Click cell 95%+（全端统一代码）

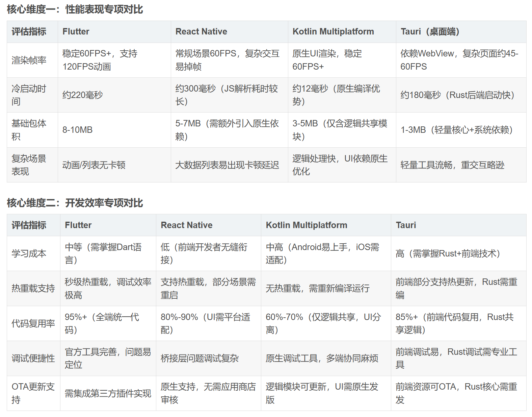click(108, 323)
